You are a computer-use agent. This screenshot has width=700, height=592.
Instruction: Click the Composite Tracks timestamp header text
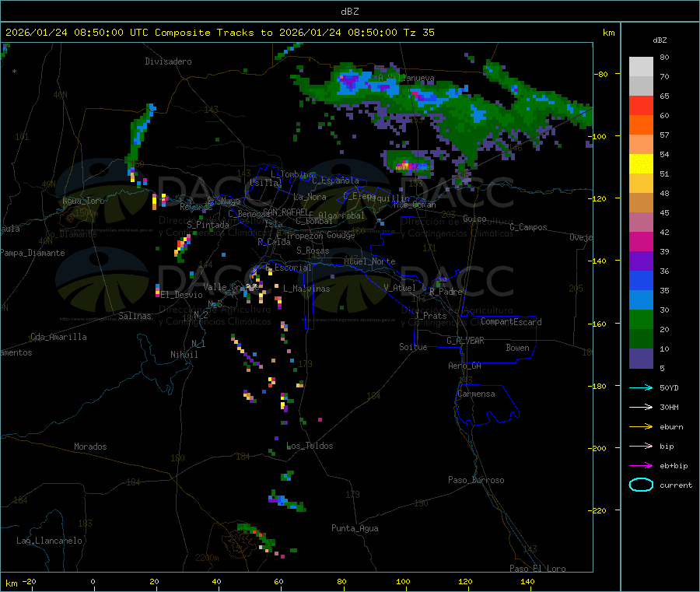click(x=219, y=33)
